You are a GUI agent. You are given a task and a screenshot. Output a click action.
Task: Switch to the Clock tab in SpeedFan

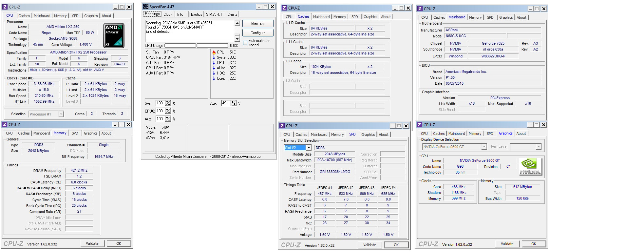[168, 14]
